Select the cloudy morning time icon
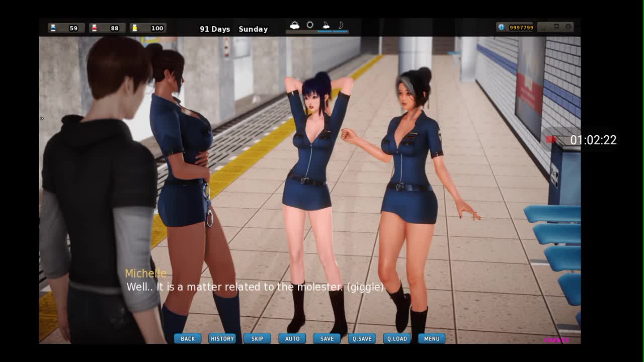Image resolution: width=644 pixels, height=362 pixels. [295, 25]
